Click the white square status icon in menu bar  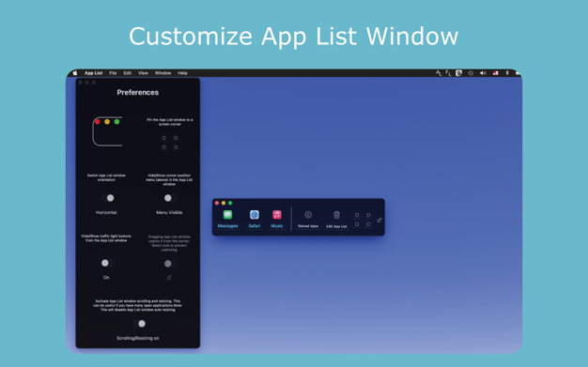[x=458, y=73]
